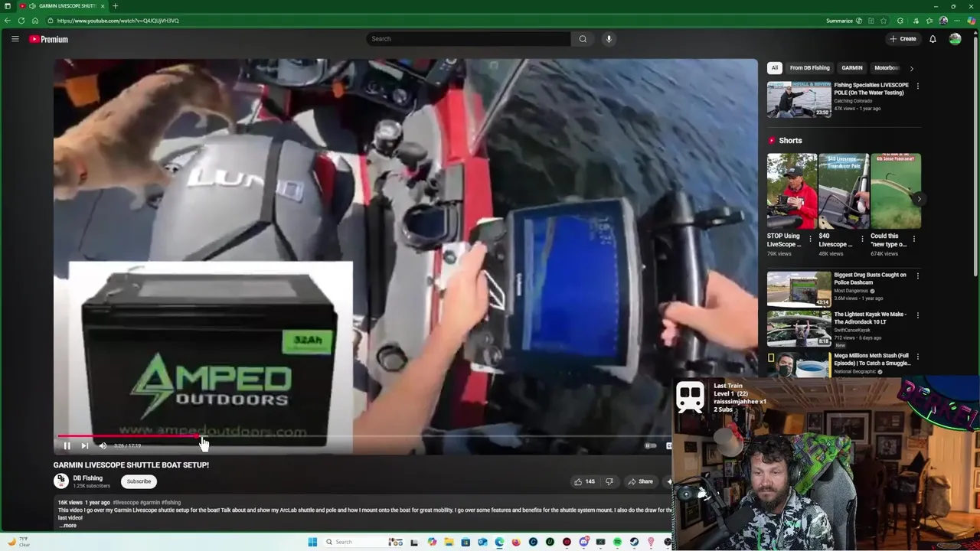Open the #livescope hashtag link
The height and width of the screenshot is (551, 980).
click(x=125, y=503)
